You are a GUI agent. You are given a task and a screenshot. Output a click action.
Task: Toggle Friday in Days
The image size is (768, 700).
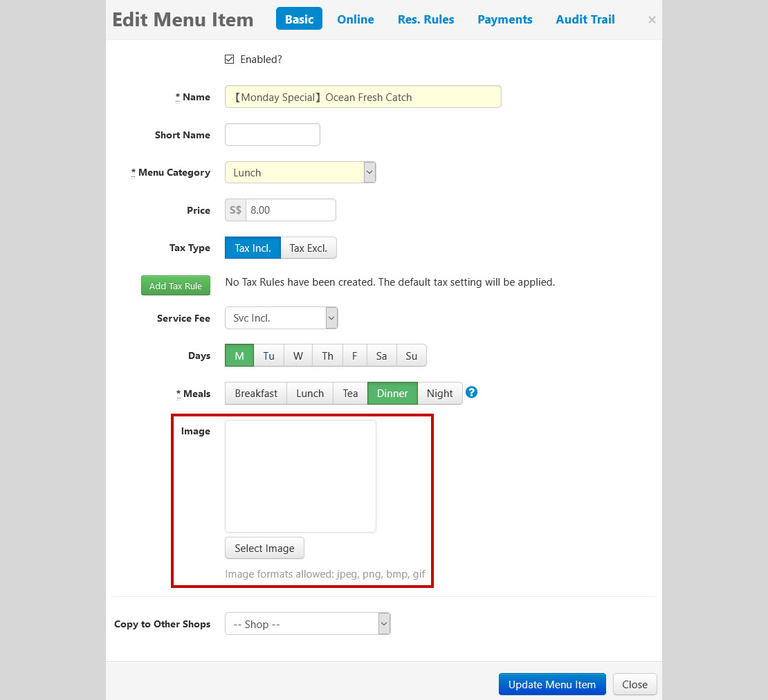(x=355, y=356)
